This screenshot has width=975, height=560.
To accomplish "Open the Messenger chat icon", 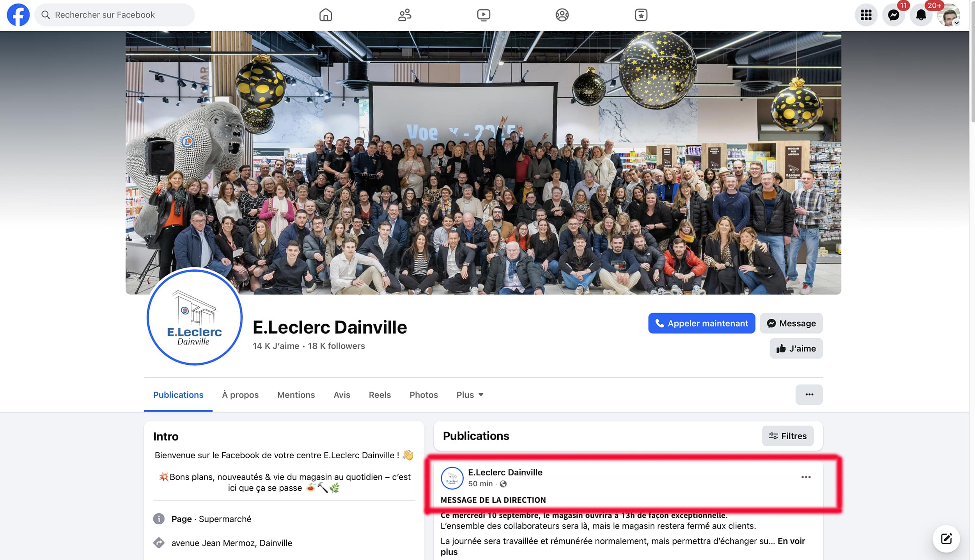I will pyautogui.click(x=893, y=15).
